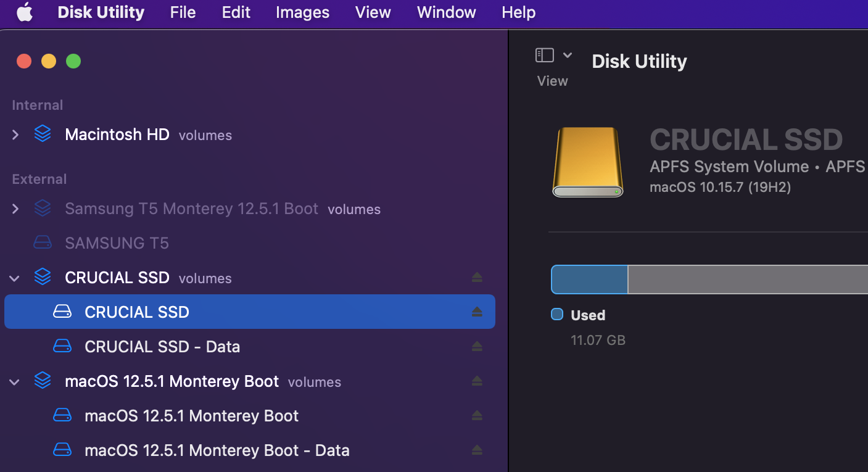Click the CRUCIAL SSD drive thumbnail

point(587,162)
